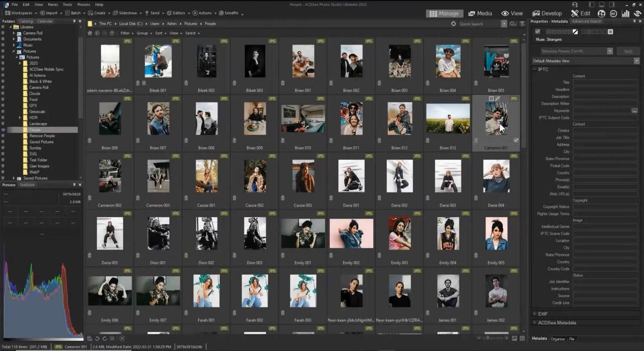644x351 pixels.
Task: Toggle the selection box above Cameron 001 thumbnail
Action: [491, 99]
